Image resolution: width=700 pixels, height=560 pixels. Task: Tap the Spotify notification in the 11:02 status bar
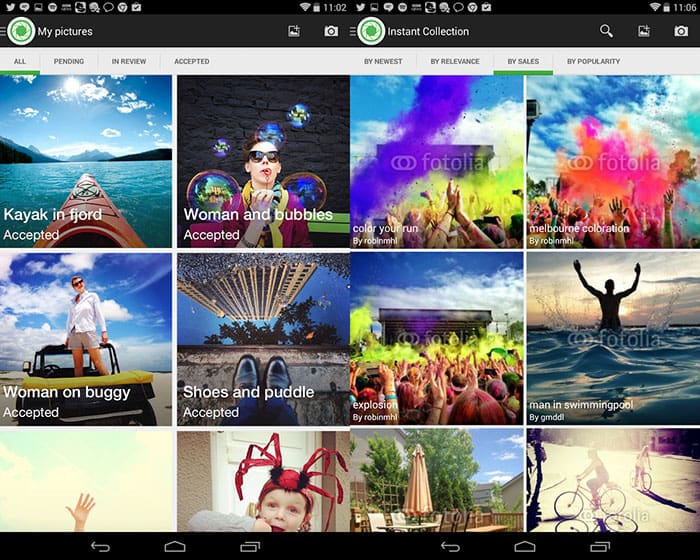(x=52, y=7)
